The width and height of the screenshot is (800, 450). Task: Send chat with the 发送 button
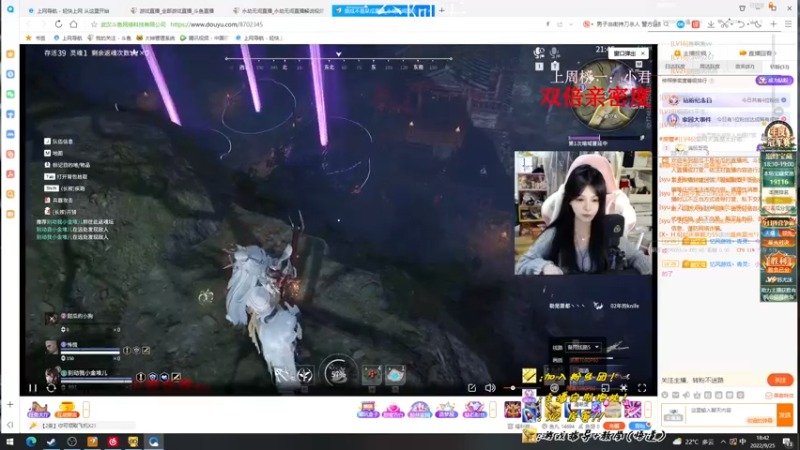click(785, 415)
